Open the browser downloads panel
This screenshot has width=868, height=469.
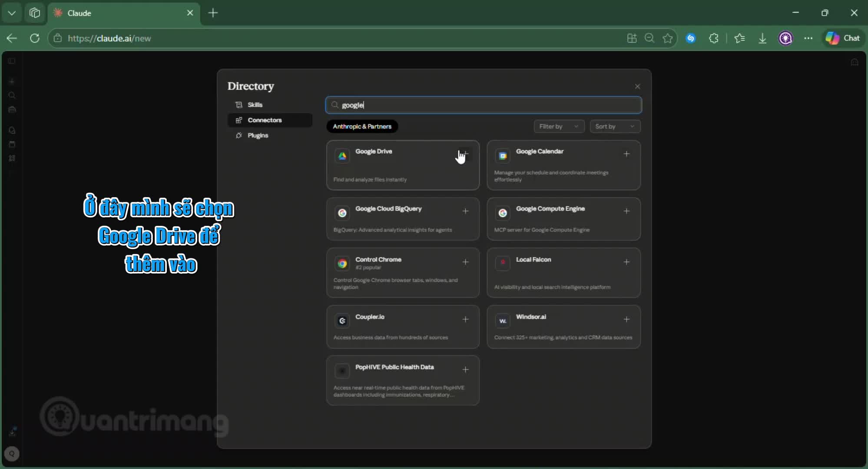[762, 38]
